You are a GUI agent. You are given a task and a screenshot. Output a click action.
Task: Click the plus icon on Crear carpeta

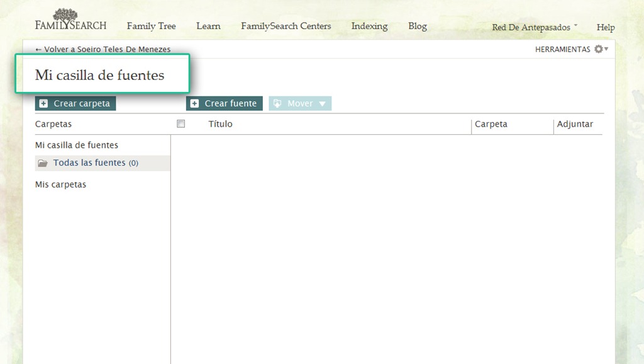pyautogui.click(x=43, y=104)
